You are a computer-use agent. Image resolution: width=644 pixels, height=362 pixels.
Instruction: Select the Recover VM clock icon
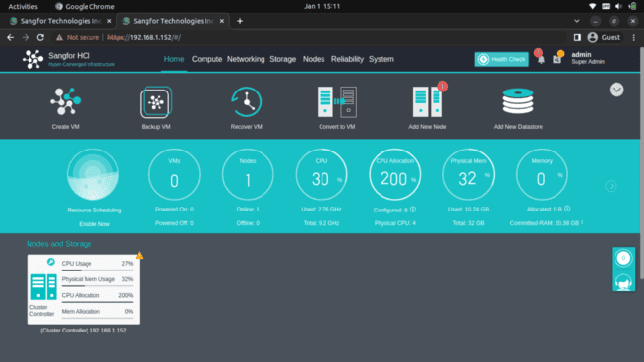[247, 101]
